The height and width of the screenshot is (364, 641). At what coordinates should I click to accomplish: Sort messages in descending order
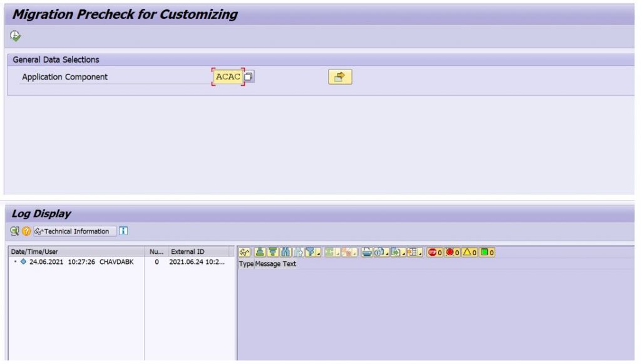(273, 253)
